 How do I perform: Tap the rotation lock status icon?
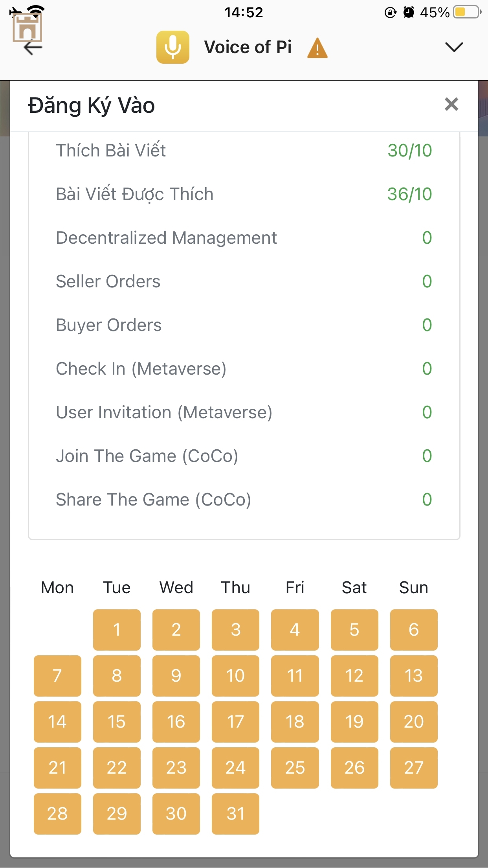point(390,13)
